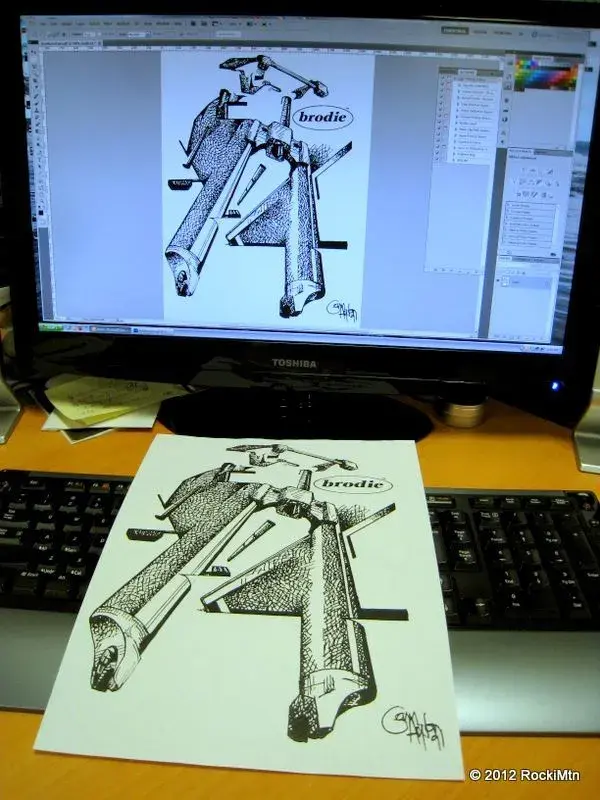
Task: Add a Color Balance adjustment layer
Action: [x=530, y=183]
